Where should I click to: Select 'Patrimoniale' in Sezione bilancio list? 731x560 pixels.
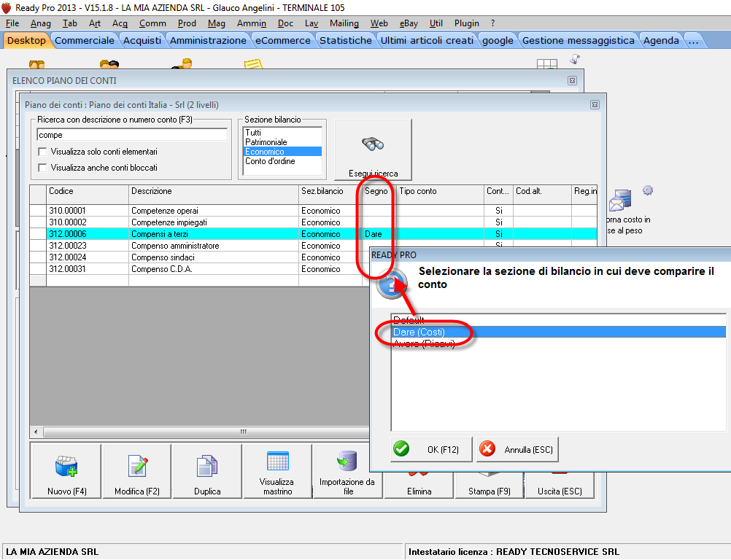tap(282, 142)
